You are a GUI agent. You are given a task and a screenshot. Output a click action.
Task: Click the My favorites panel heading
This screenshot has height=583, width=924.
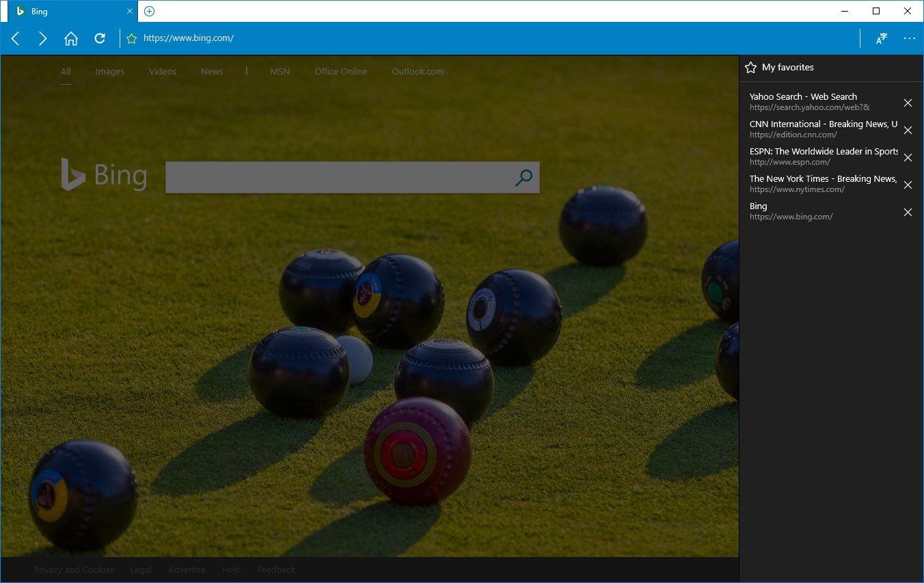(787, 67)
